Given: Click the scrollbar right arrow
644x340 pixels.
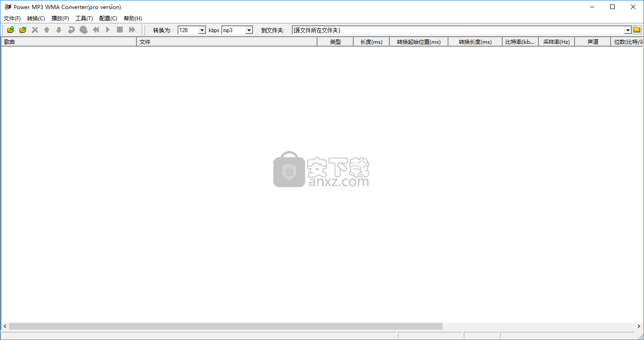Looking at the screenshot, I should coord(639,326).
